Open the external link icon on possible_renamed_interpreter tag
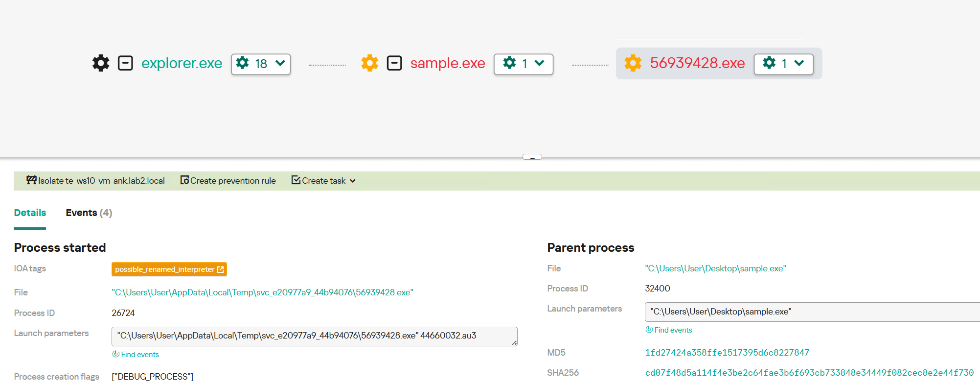Screen dimensions: 980x386 tap(221, 269)
